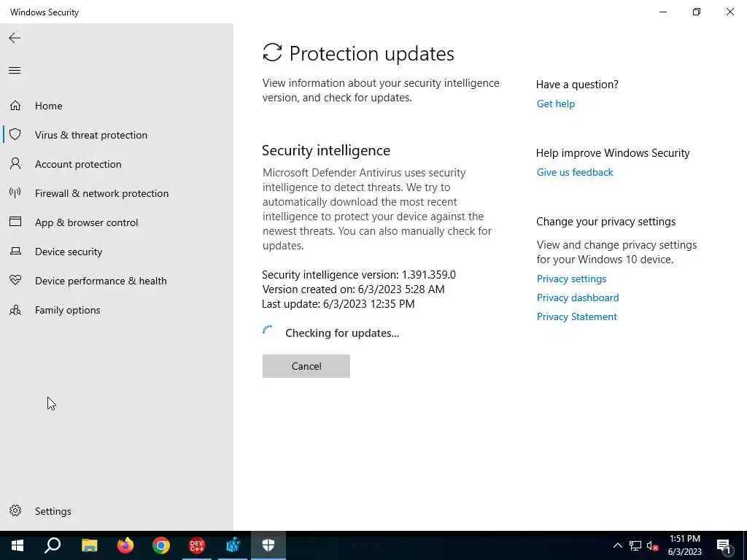Click the 'Protection updates' page heading
Image resolution: width=747 pixels, height=560 pixels.
[371, 53]
